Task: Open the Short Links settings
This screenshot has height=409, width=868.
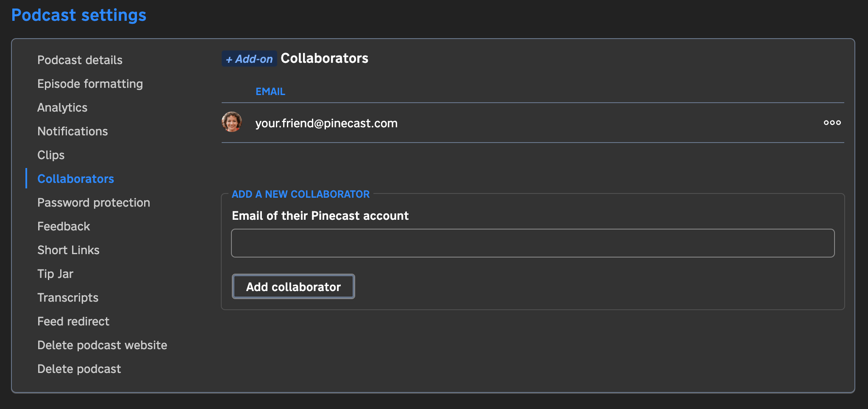Action: [x=68, y=250]
